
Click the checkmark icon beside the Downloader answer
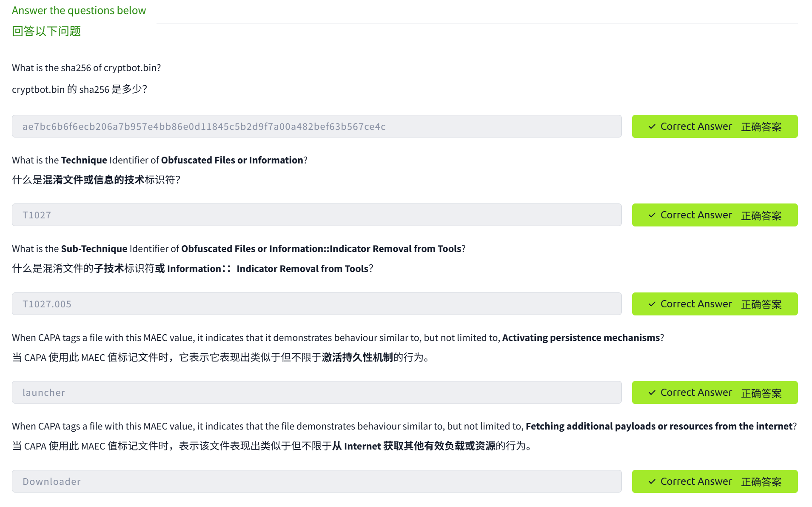tap(652, 481)
